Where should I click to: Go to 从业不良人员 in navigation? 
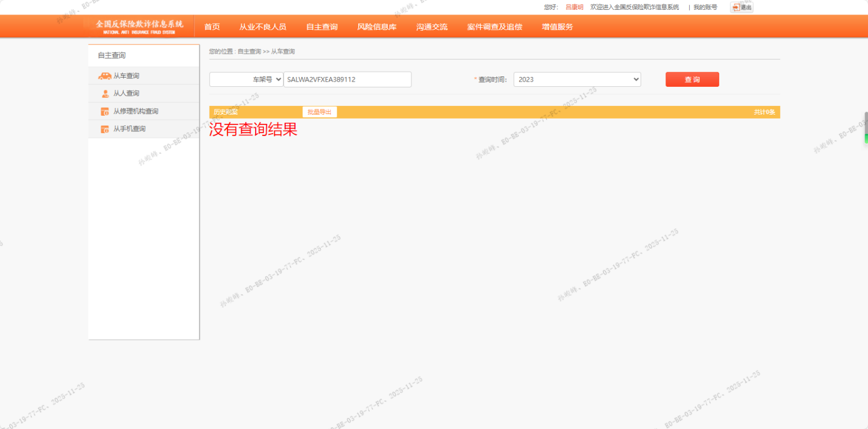263,27
